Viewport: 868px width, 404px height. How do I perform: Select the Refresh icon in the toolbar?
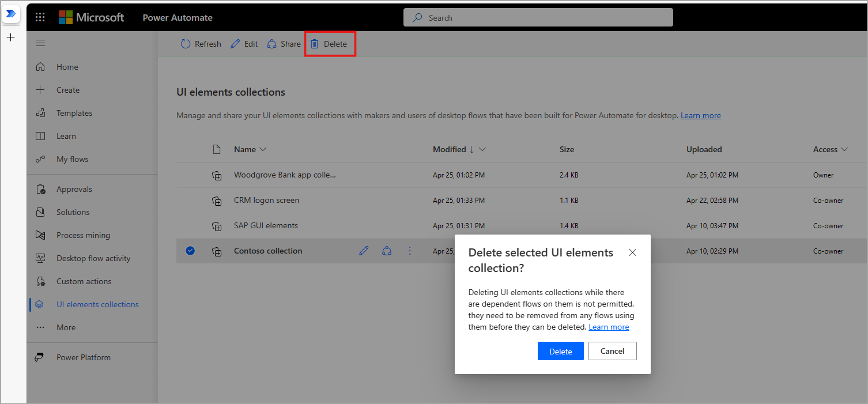tap(186, 43)
